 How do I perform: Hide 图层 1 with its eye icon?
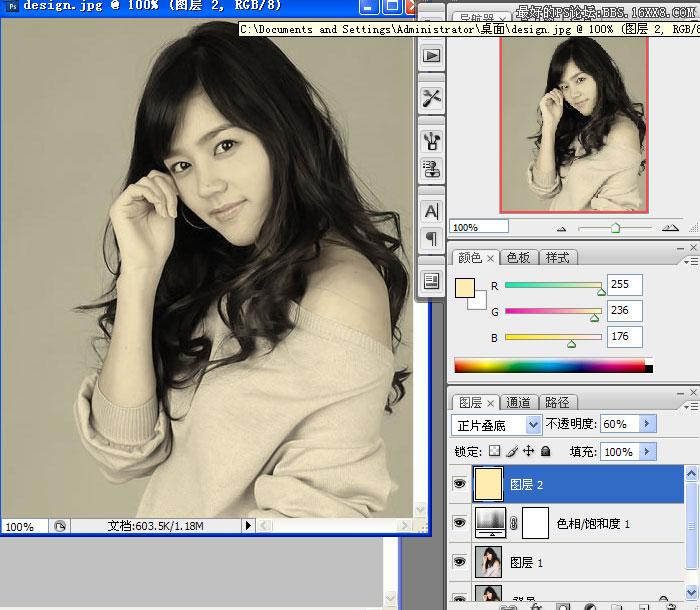pos(459,561)
